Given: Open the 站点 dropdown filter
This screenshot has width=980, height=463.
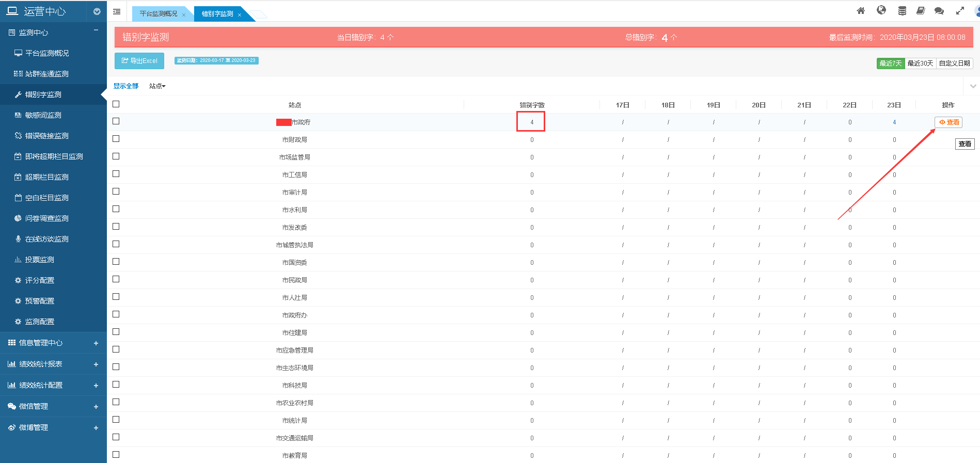Looking at the screenshot, I should click(x=157, y=86).
